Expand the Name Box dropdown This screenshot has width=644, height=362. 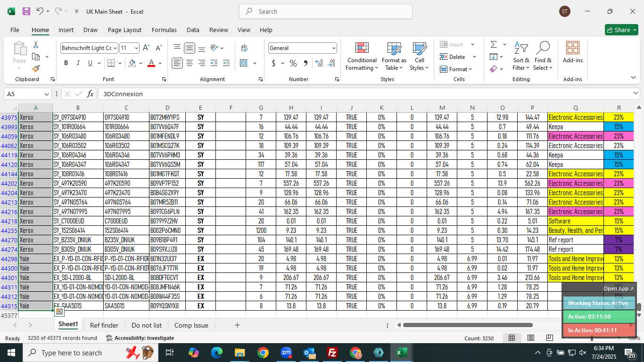coord(46,94)
